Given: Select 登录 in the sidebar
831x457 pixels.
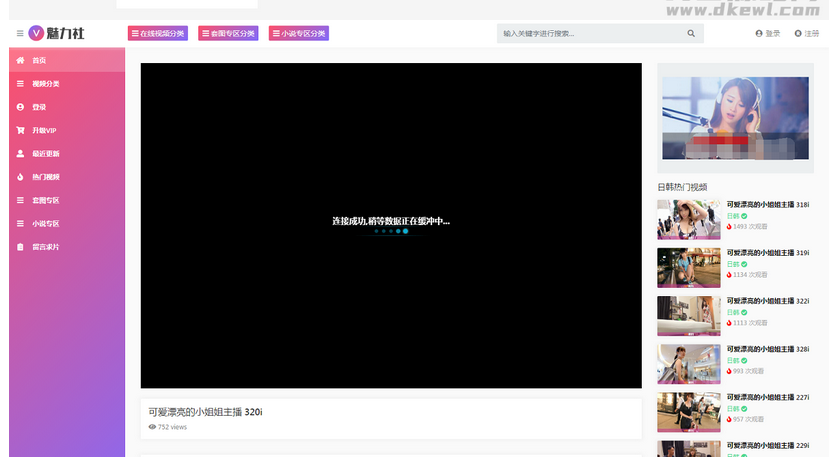Looking at the screenshot, I should click(67, 107).
